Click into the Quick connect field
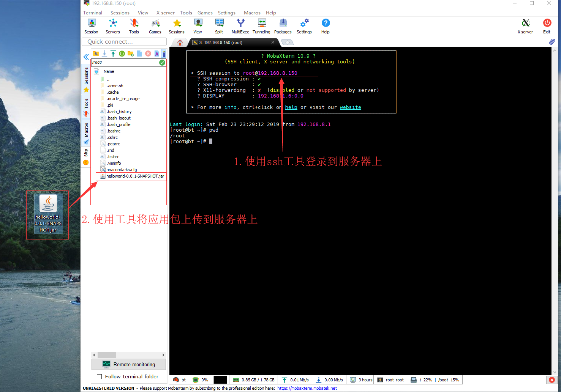This screenshot has width=561, height=392. (x=124, y=42)
